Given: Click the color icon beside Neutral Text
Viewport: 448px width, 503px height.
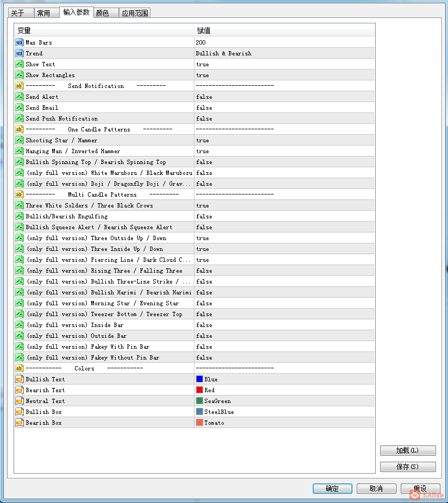Looking at the screenshot, I should click(x=19, y=401).
